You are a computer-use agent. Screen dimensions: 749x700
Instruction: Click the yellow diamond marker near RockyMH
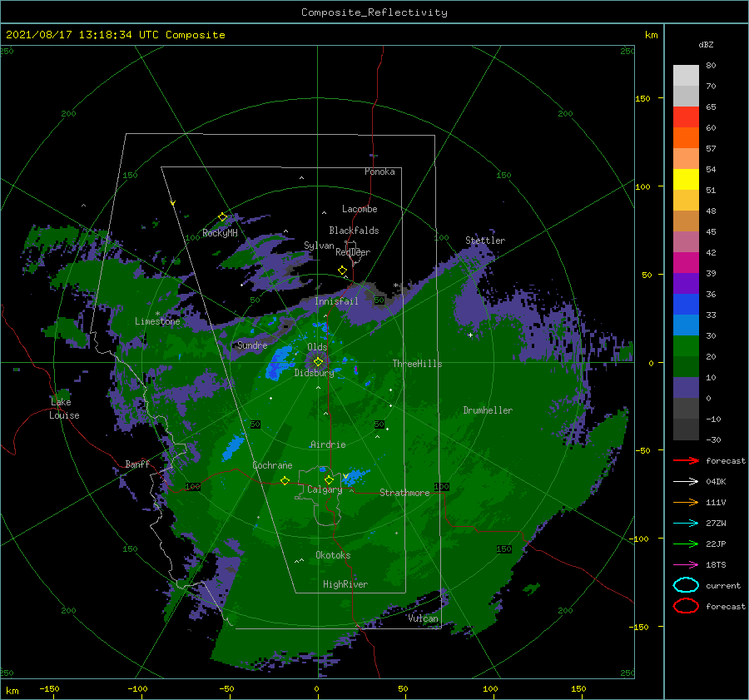[x=222, y=217]
